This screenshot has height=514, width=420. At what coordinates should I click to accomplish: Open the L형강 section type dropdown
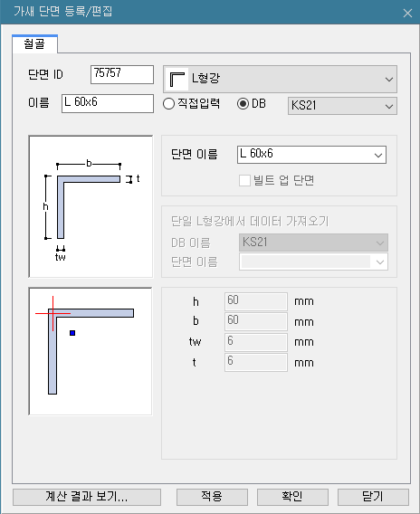pyautogui.click(x=280, y=79)
